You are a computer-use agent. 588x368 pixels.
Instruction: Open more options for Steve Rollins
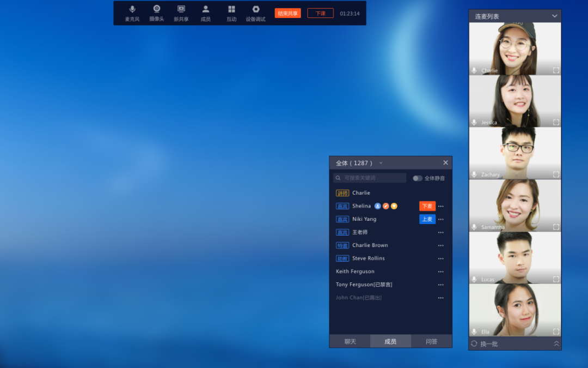tap(440, 258)
